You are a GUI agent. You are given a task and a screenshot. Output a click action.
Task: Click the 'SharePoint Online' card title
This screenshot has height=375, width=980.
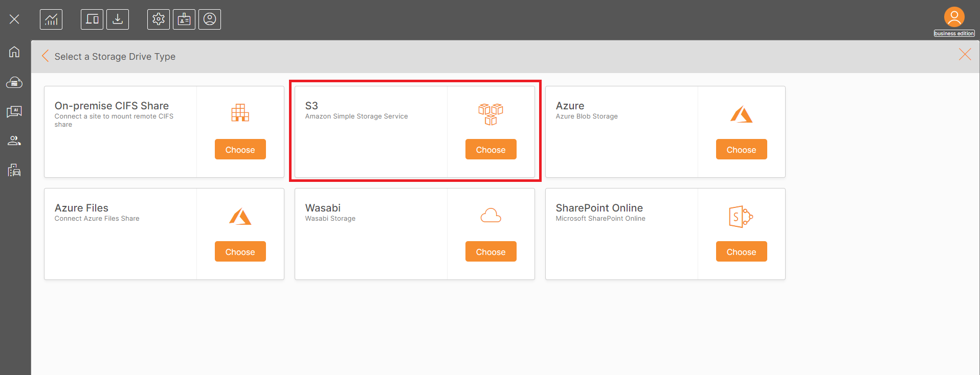(599, 208)
